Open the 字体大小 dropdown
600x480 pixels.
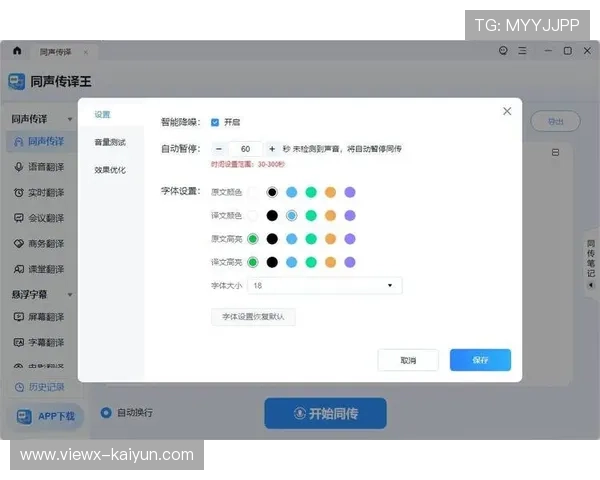pos(325,286)
